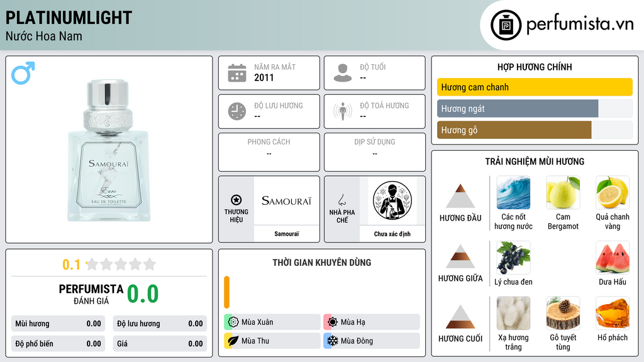Click the PLATINUMLIGHT product title

(x=69, y=18)
